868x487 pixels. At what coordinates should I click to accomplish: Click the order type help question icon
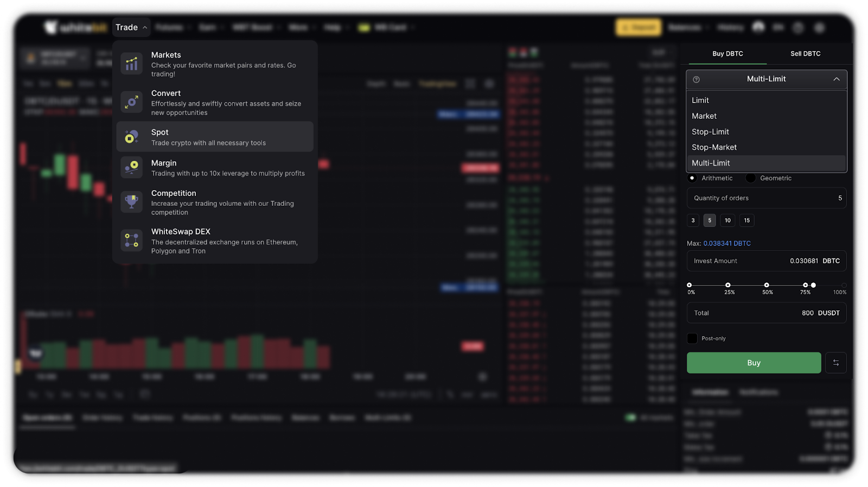[697, 79]
